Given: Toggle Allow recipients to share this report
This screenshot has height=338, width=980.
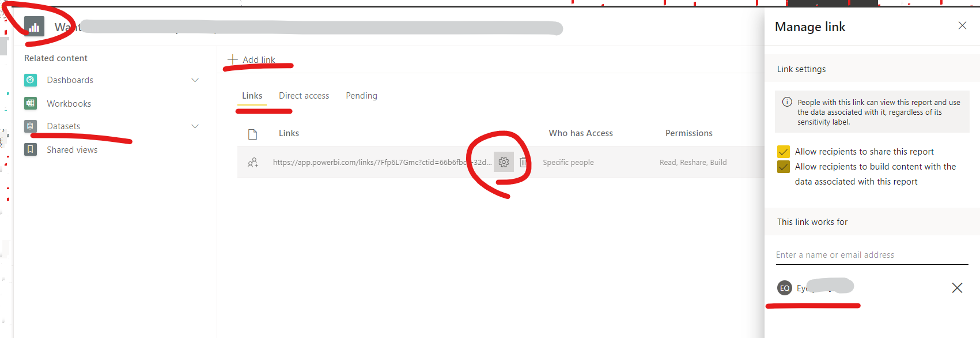Looking at the screenshot, I should (x=784, y=152).
